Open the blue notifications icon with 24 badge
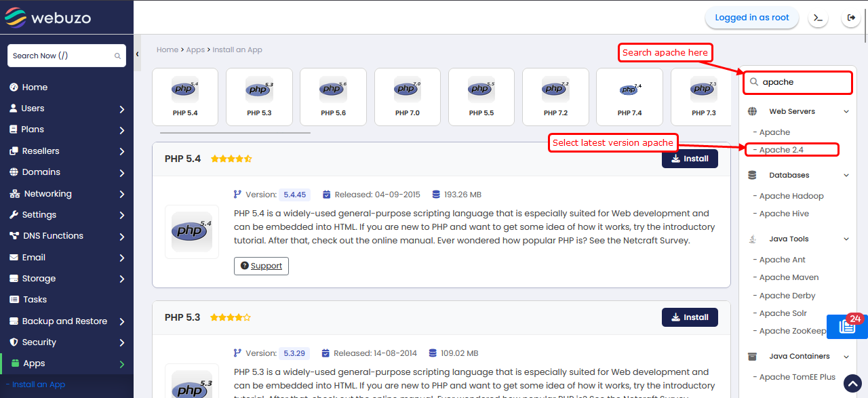This screenshot has width=868, height=398. (847, 326)
